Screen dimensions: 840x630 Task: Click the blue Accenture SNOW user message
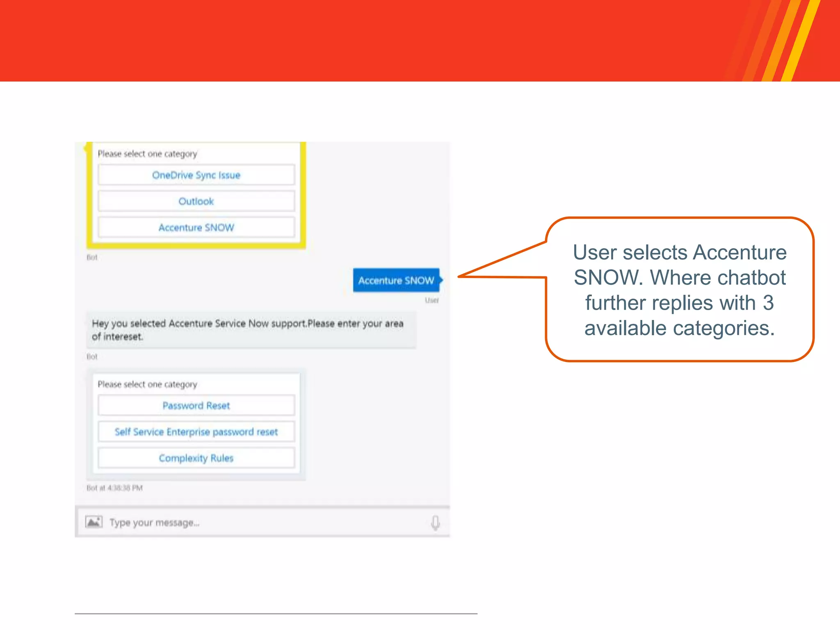tap(396, 281)
